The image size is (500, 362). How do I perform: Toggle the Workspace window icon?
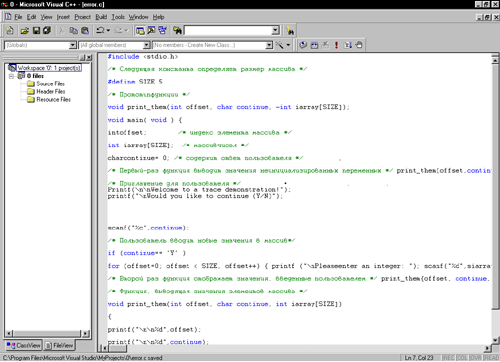(x=140, y=31)
